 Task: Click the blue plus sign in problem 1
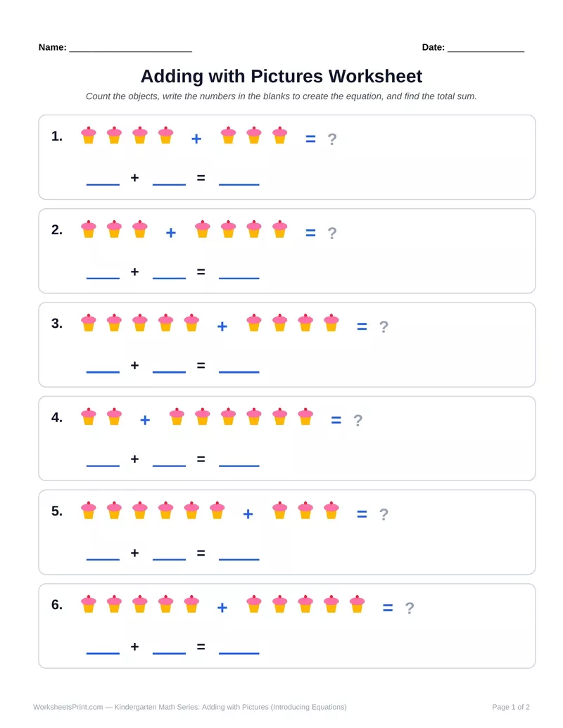pyautogui.click(x=196, y=139)
